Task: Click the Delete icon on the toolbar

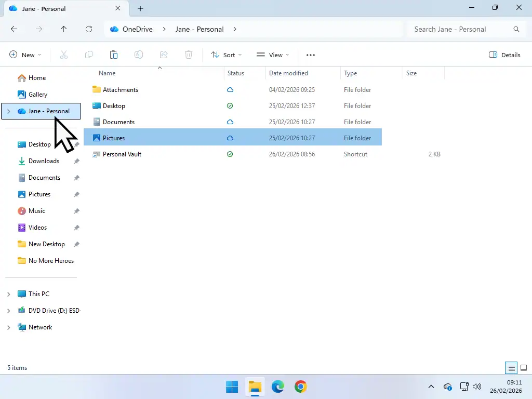Action: pos(189,55)
